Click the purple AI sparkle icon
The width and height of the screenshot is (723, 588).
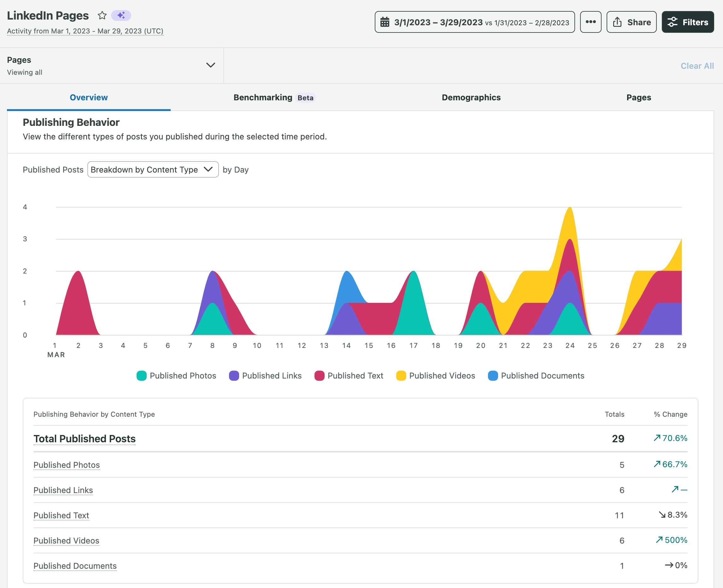(x=121, y=15)
